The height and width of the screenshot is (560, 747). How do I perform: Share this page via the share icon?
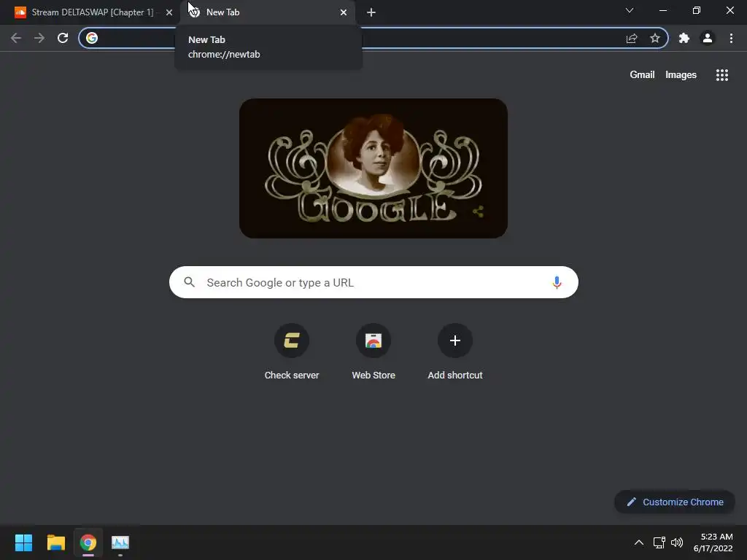pos(632,38)
